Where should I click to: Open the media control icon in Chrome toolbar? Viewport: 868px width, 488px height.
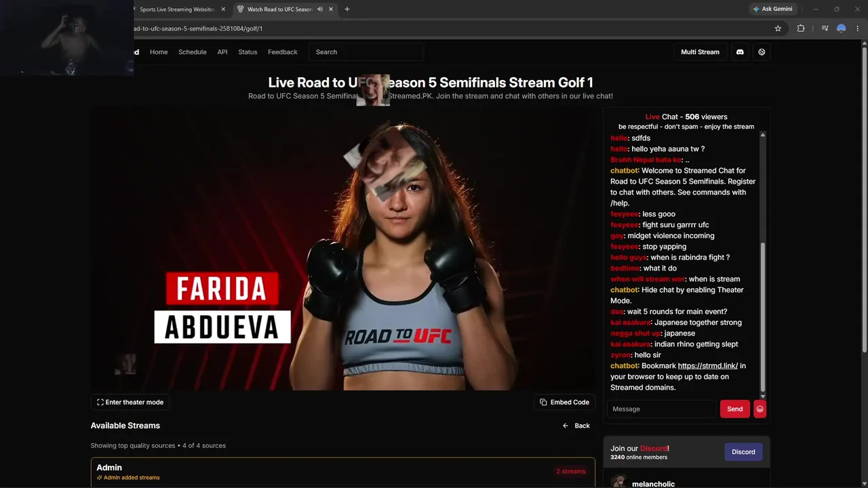pos(825,28)
